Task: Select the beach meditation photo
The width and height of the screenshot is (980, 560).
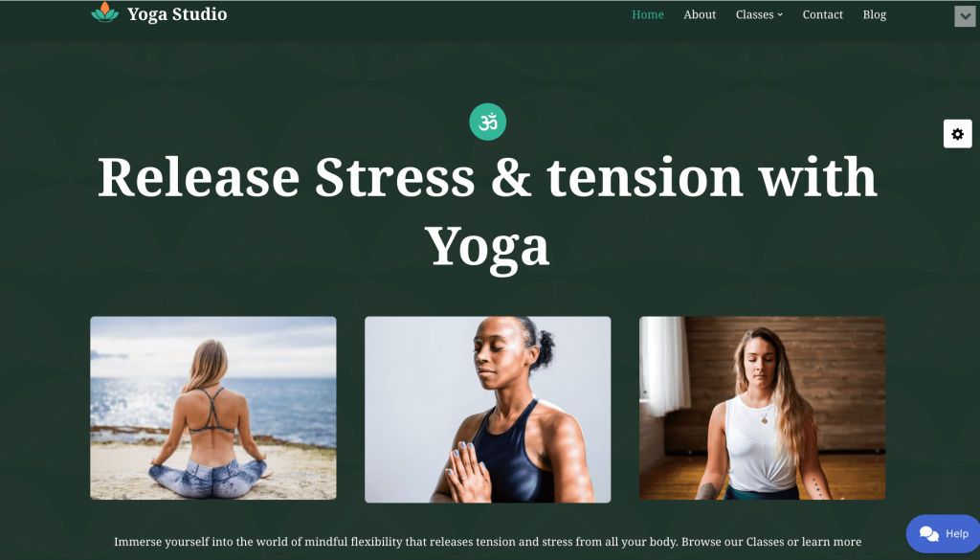Action: (x=213, y=408)
